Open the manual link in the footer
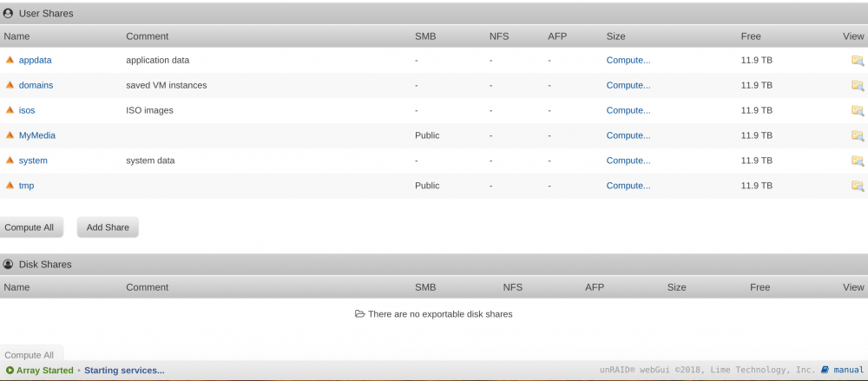The width and height of the screenshot is (868, 381). (849, 370)
